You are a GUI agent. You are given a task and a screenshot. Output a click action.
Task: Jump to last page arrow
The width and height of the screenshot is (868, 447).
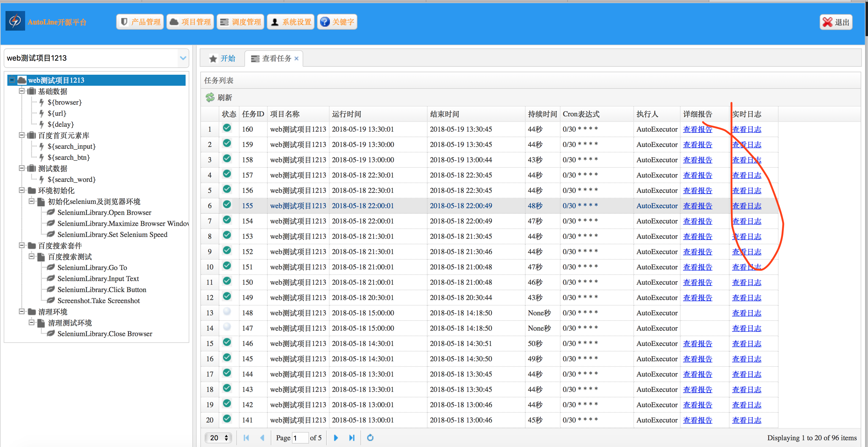click(x=352, y=438)
